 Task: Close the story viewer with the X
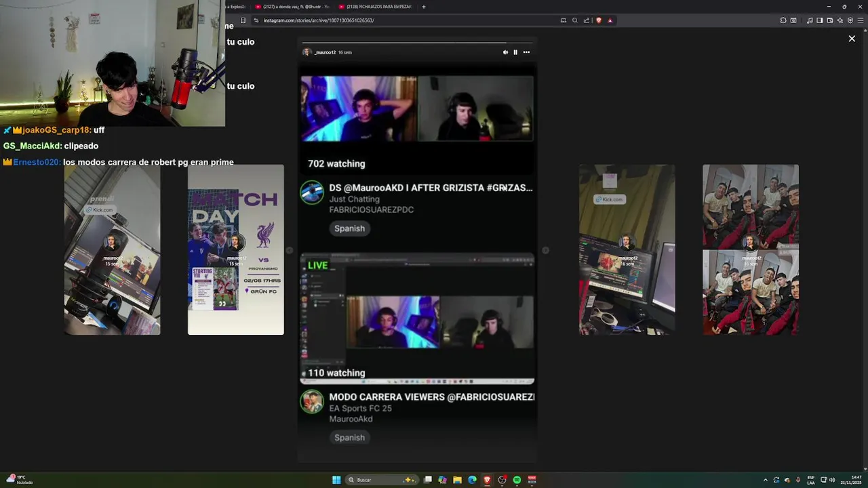852,39
